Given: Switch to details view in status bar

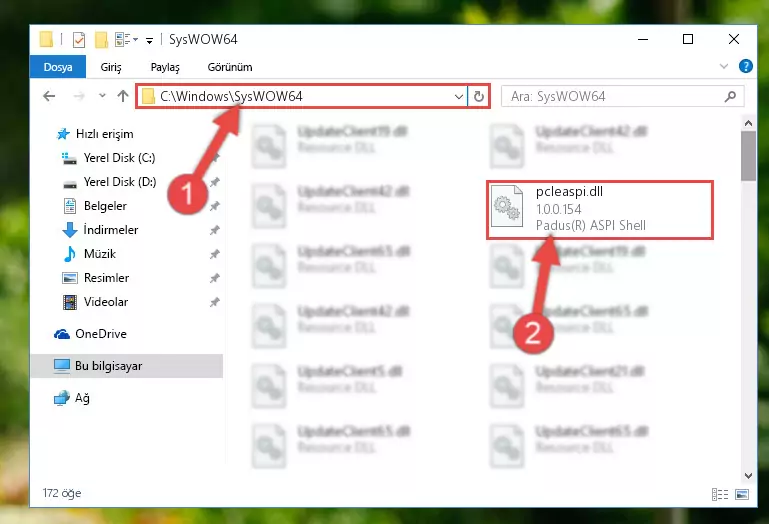Looking at the screenshot, I should [x=720, y=495].
